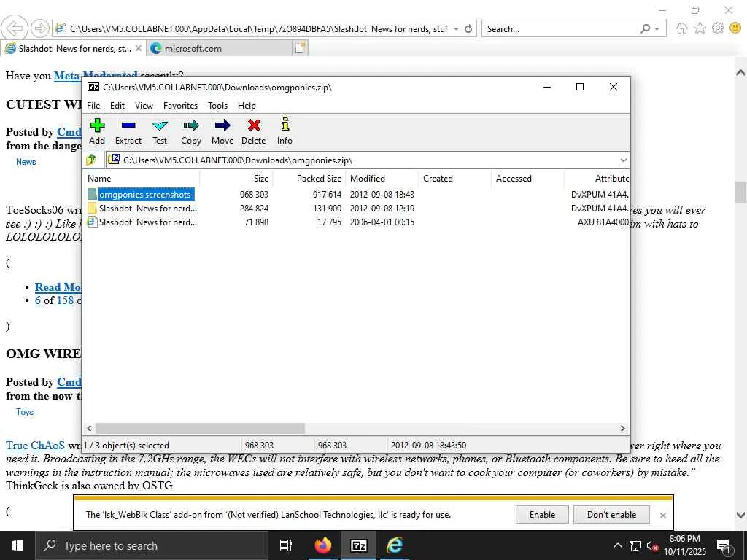This screenshot has height=560, width=747.
Task: Open the IE search provider dropdown
Action: (x=657, y=28)
